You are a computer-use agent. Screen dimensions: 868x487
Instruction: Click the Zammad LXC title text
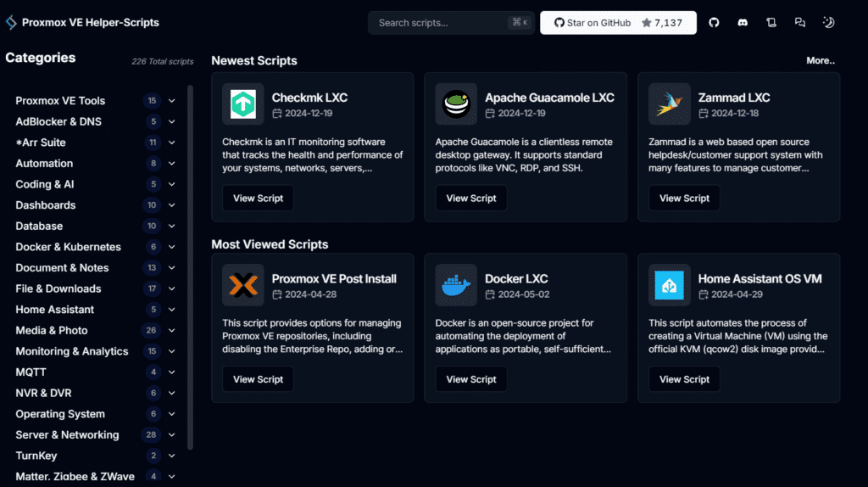[x=734, y=98]
